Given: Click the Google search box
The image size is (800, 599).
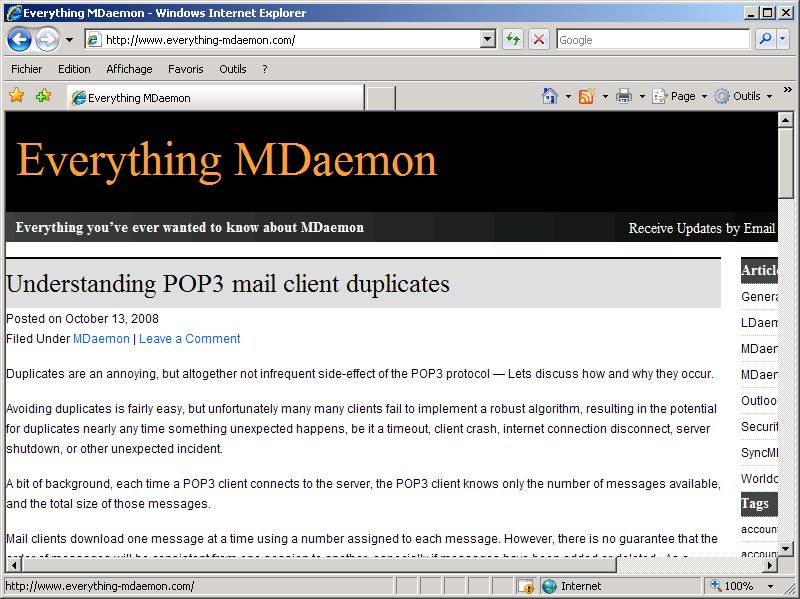Looking at the screenshot, I should pyautogui.click(x=653, y=40).
